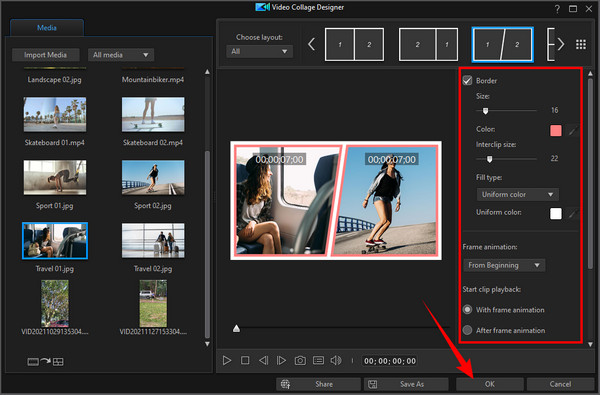Click the globe icon on Share button

(285, 384)
